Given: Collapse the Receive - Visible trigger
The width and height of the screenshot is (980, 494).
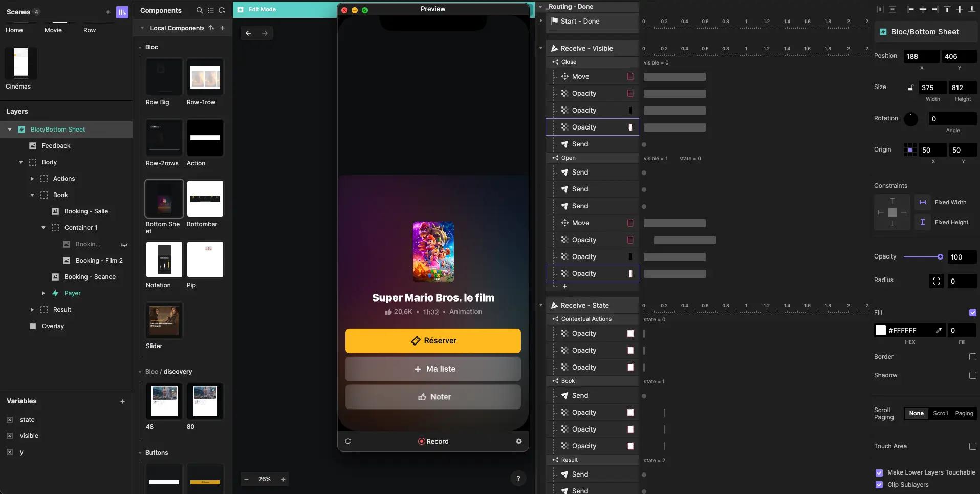Looking at the screenshot, I should tap(541, 48).
